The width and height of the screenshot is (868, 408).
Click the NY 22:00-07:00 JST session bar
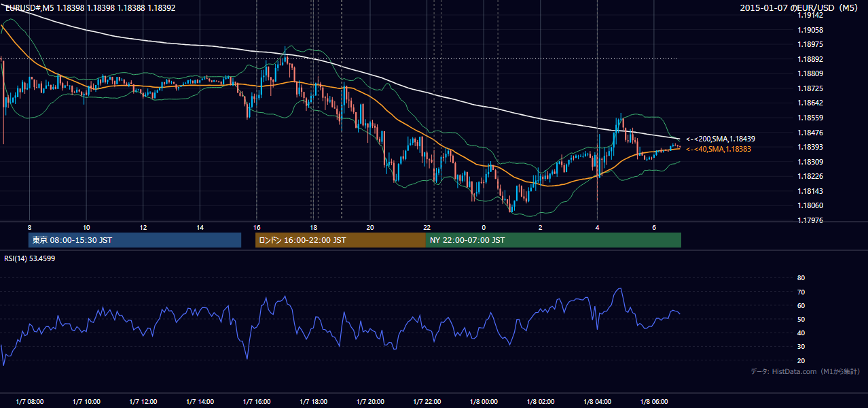click(x=554, y=240)
